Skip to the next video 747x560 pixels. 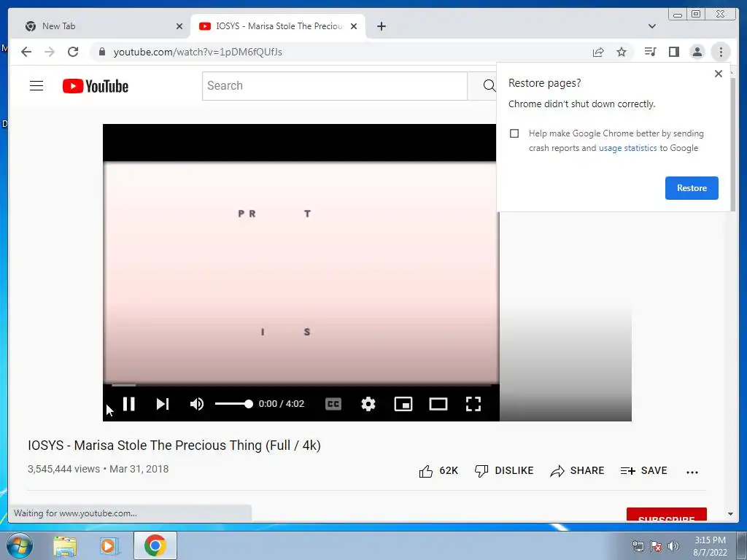pyautogui.click(x=163, y=404)
